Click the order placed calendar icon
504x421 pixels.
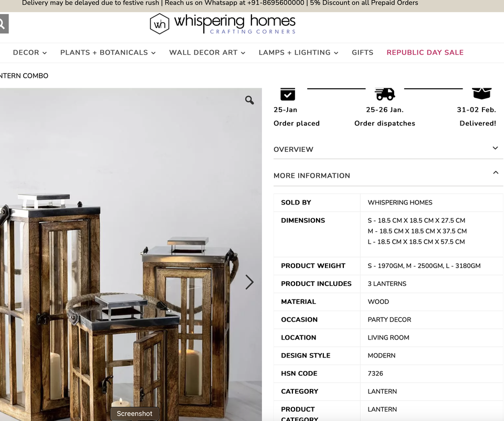tap(288, 94)
